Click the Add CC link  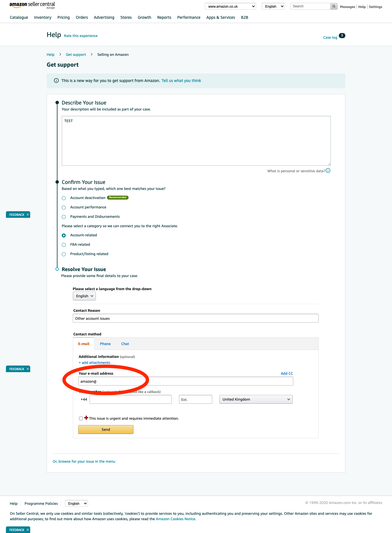click(x=286, y=374)
